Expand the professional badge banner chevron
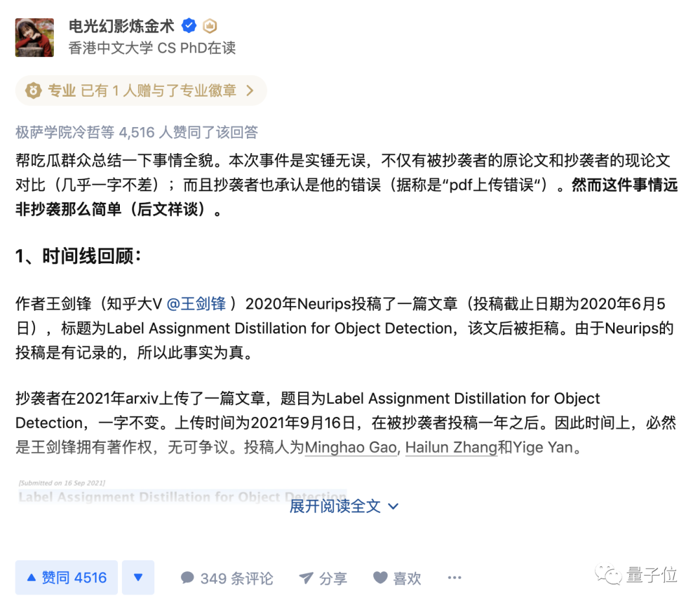 (x=250, y=91)
